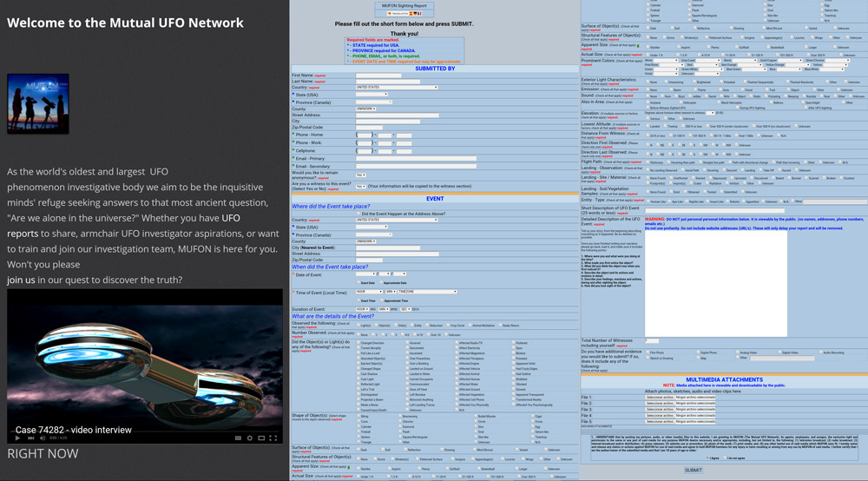Screen dimensions: 868x481
Task: Enter fullscreen on the video player
Action: point(274,437)
